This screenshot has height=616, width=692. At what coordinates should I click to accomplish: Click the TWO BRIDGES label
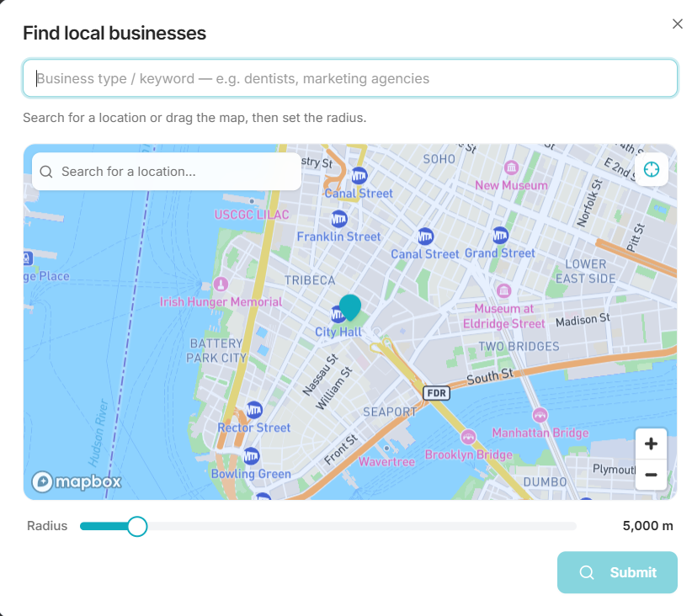[x=519, y=347]
